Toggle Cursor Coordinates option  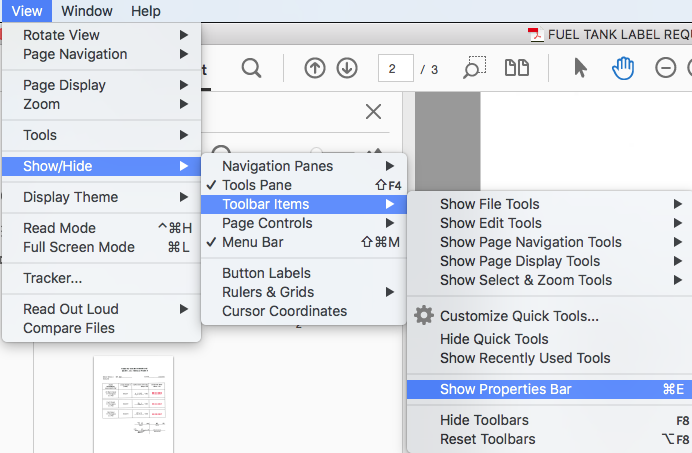304,311
